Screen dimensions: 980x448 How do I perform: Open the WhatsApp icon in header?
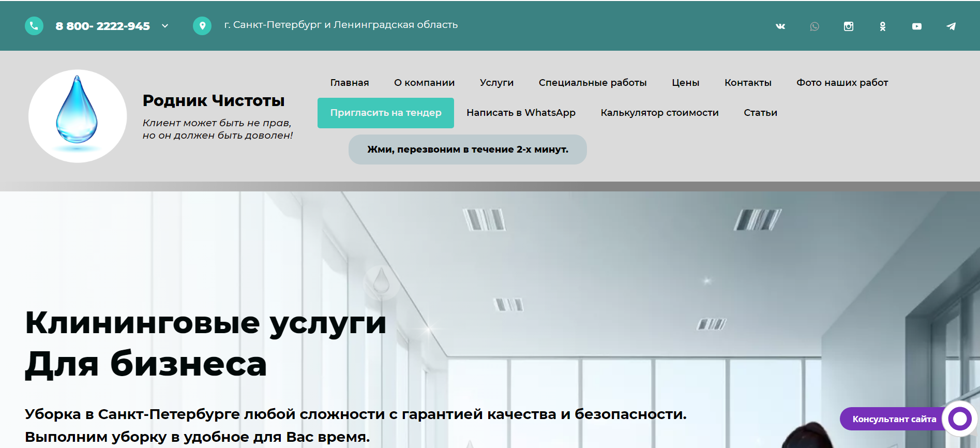(815, 26)
